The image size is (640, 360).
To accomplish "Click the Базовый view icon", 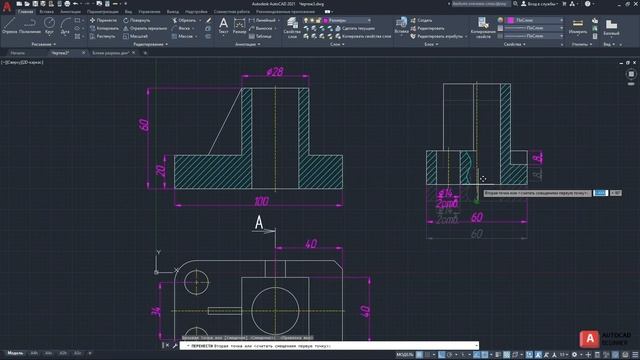I will click(611, 27).
